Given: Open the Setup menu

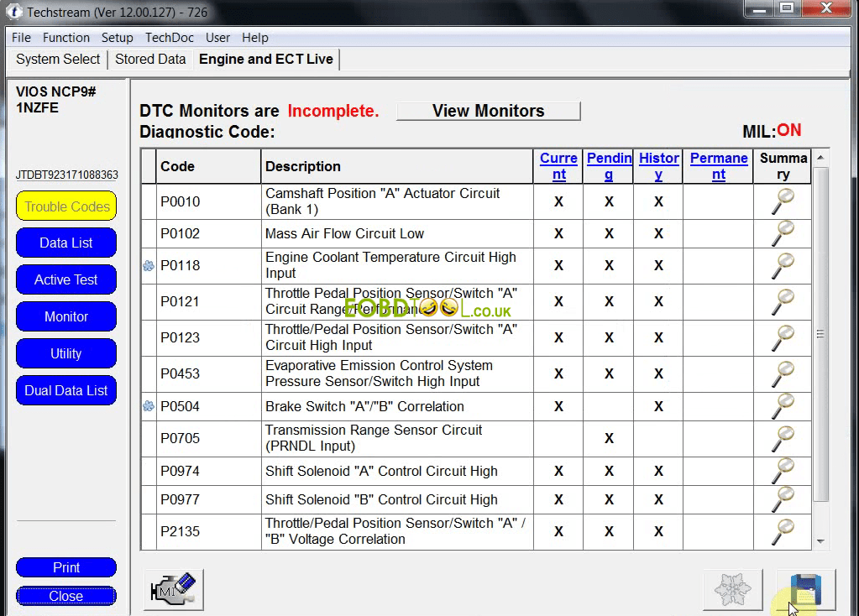Looking at the screenshot, I should (118, 38).
